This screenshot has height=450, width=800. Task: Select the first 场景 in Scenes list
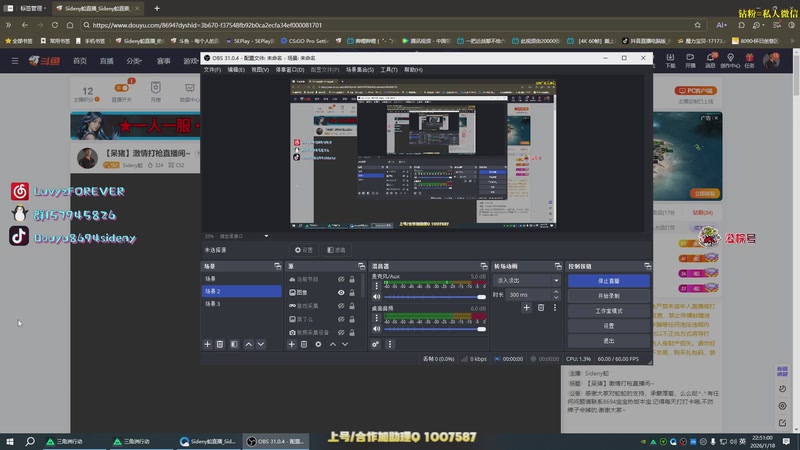[x=242, y=279]
